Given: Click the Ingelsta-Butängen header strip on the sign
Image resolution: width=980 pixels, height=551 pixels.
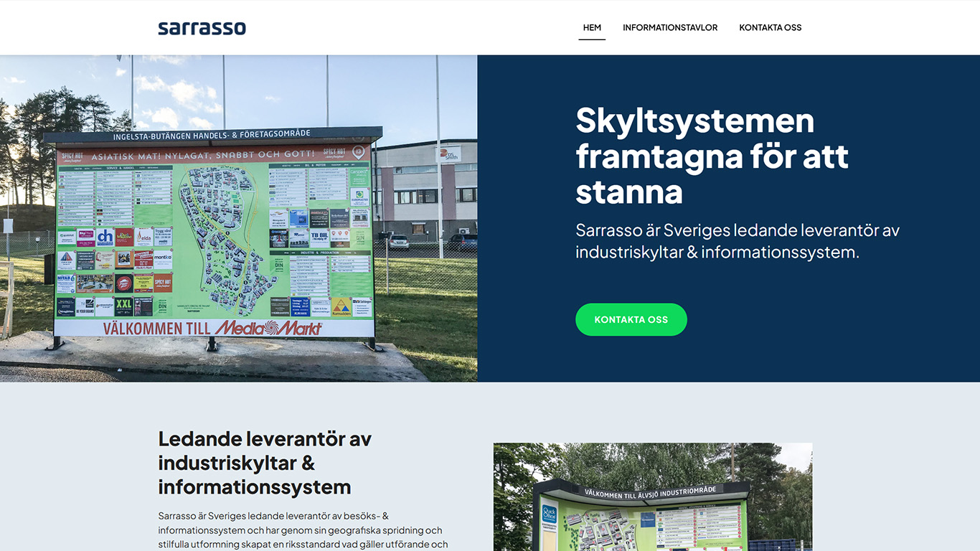Looking at the screenshot, I should click(212, 136).
